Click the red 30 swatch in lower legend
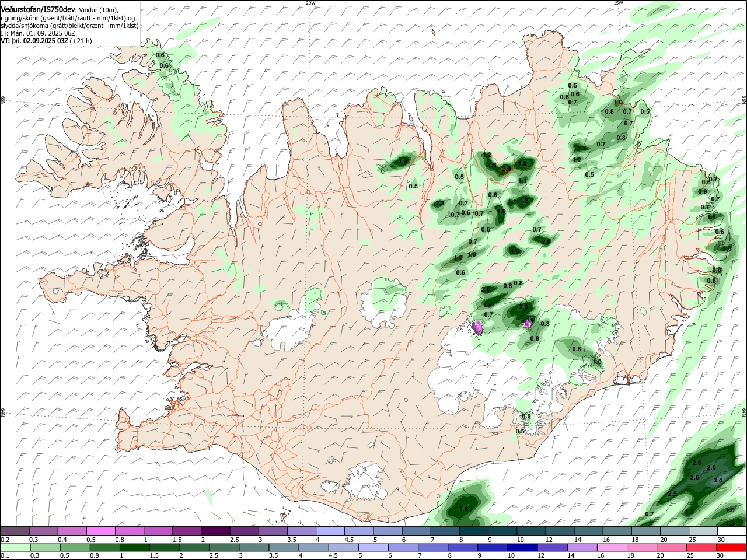 click(731, 548)
